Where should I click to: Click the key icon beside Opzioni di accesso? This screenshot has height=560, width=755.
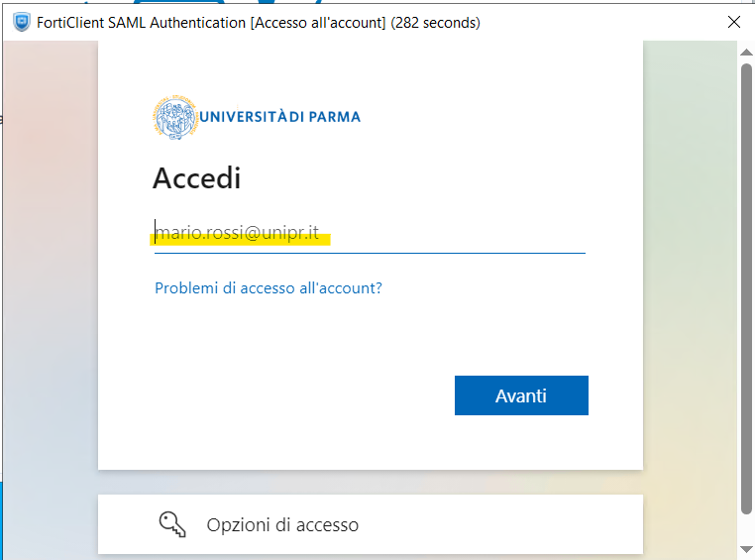[x=172, y=523]
